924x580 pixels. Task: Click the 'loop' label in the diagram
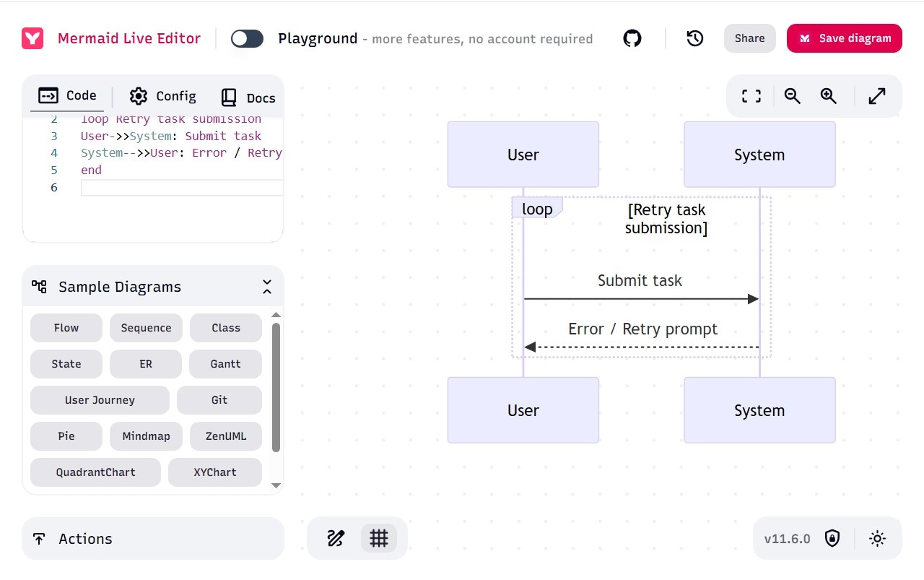coord(537,209)
